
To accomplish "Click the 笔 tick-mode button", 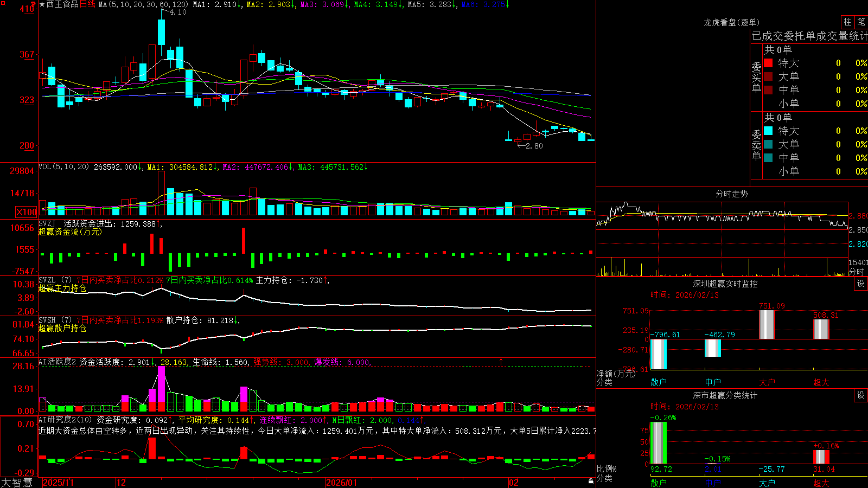I will click(x=861, y=22).
